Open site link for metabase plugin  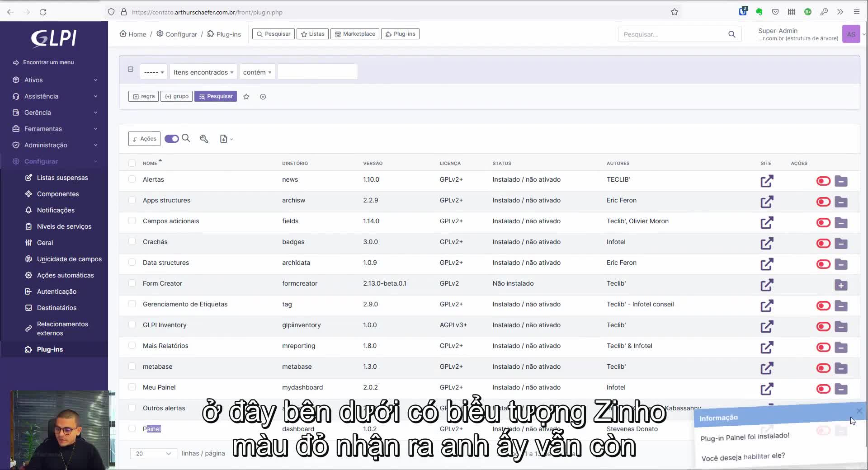click(x=767, y=368)
